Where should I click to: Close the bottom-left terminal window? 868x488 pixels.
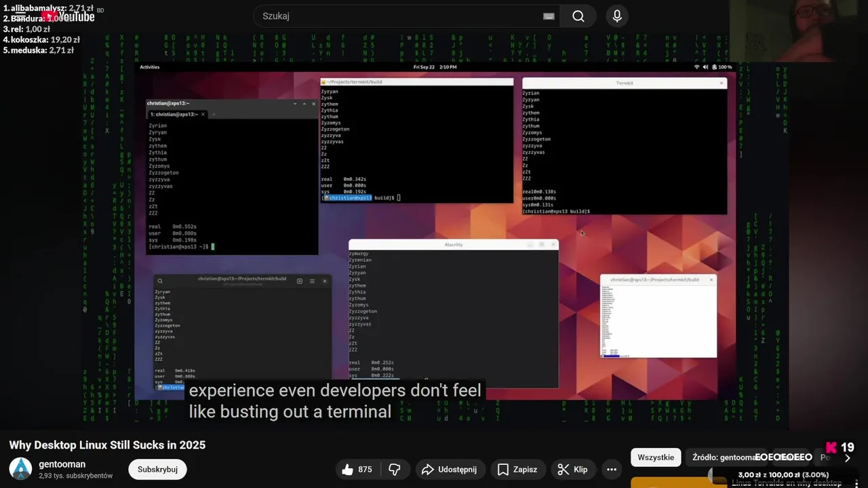coord(325,281)
